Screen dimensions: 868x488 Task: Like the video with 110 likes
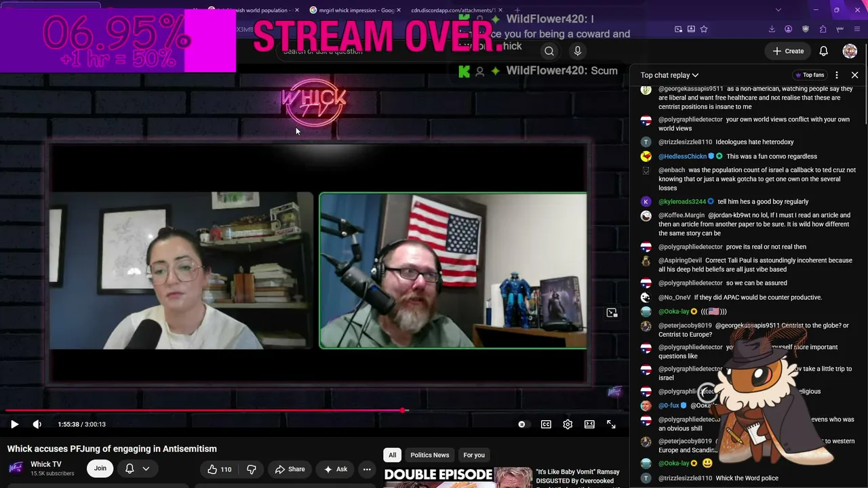coord(219,469)
